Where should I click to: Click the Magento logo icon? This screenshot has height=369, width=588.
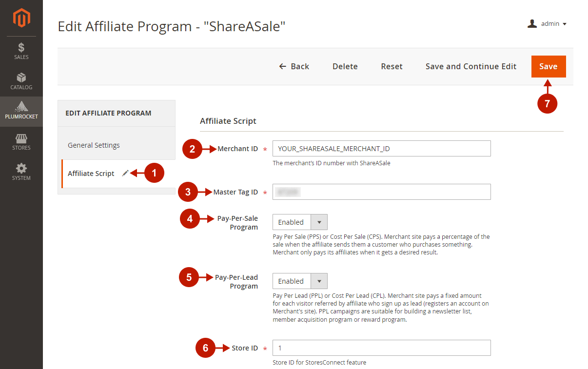(x=21, y=18)
